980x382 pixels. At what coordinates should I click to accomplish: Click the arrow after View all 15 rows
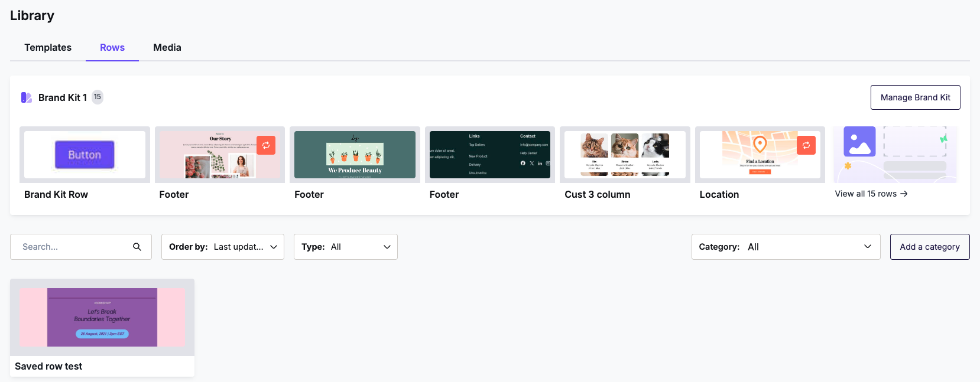[x=904, y=194]
